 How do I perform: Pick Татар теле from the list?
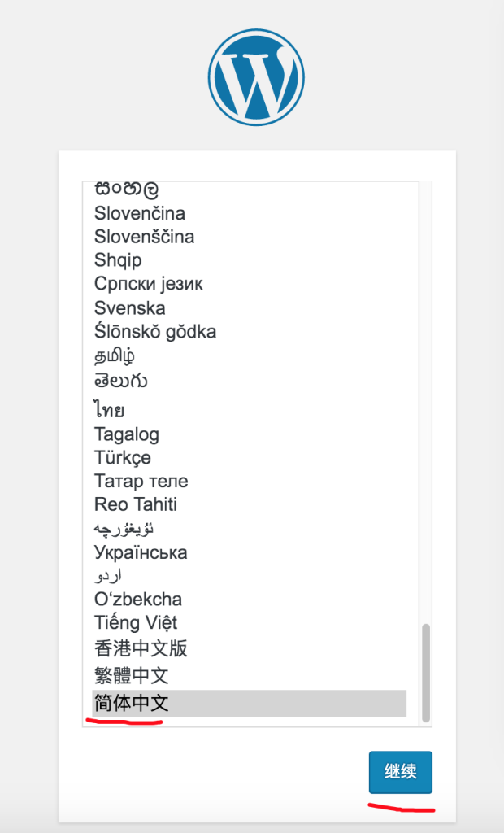coord(141,481)
